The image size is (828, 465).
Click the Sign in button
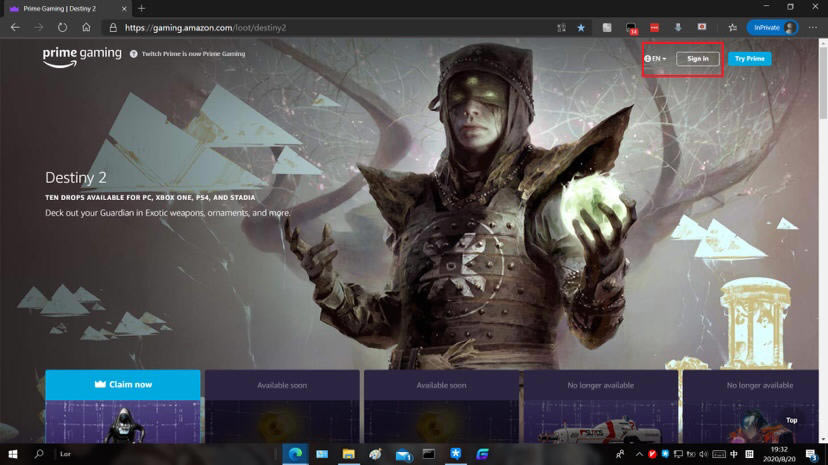698,59
